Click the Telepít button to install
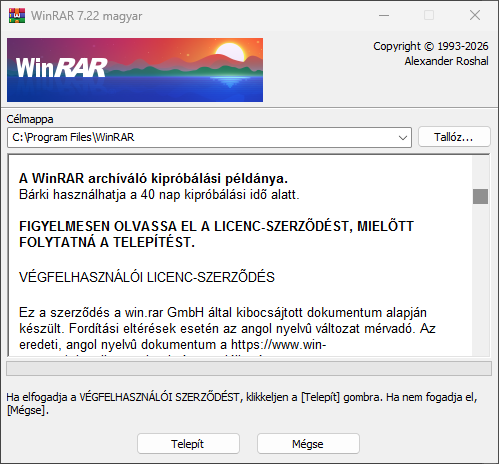 [188, 444]
